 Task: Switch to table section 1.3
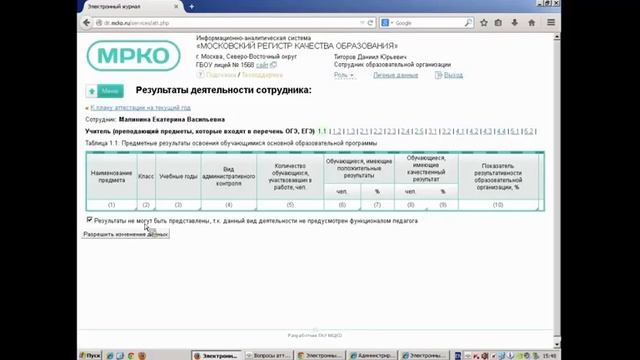[x=351, y=131]
